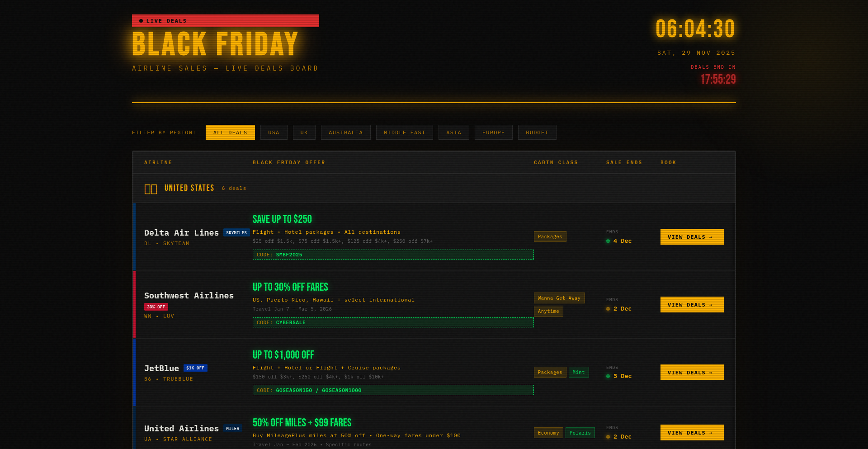Click the Economy cabin tag

point(548,433)
